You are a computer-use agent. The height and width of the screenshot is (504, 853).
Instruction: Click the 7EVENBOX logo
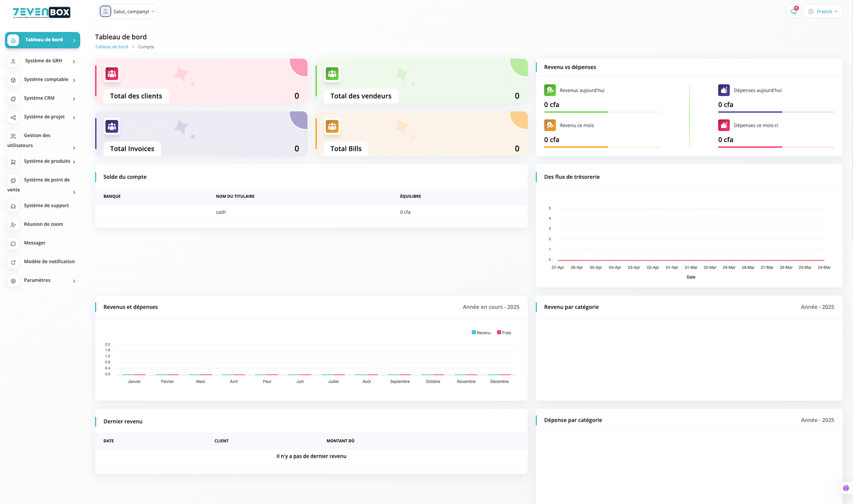(x=42, y=12)
